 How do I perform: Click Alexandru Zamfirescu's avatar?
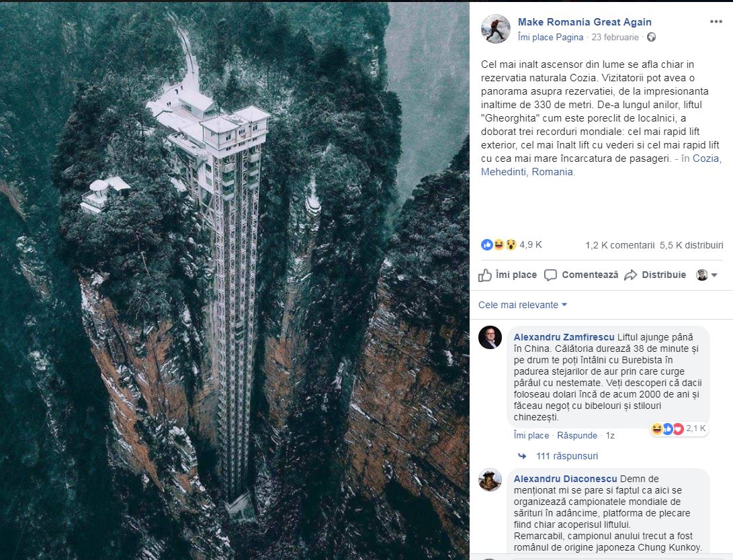pos(490,337)
